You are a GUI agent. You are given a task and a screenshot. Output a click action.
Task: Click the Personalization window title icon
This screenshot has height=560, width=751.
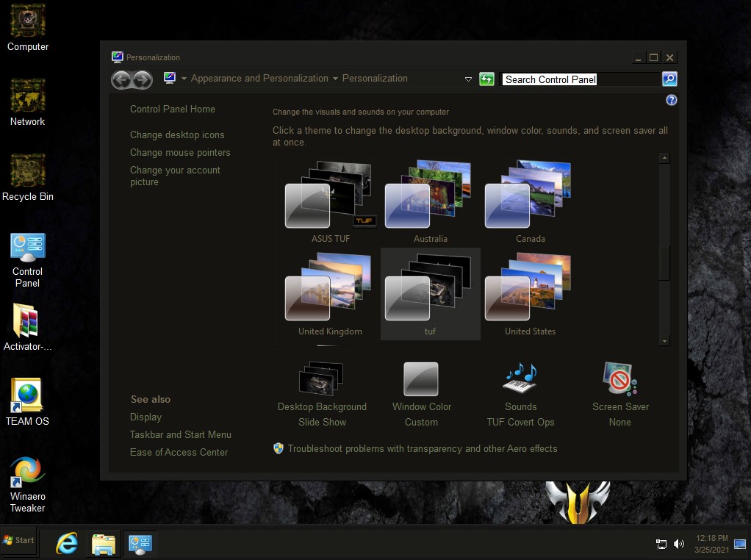(118, 57)
